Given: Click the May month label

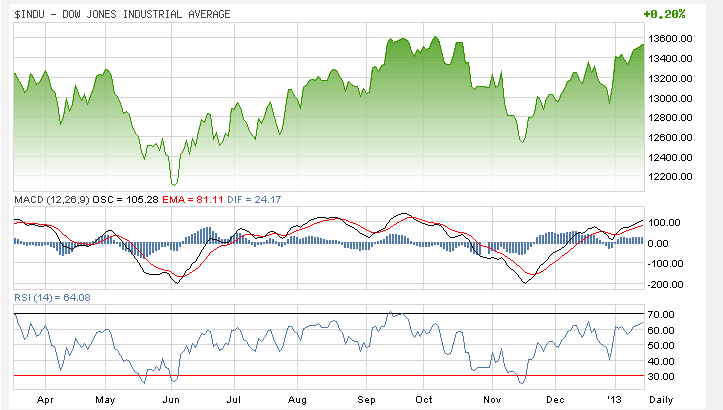Looking at the screenshot, I should [105, 400].
